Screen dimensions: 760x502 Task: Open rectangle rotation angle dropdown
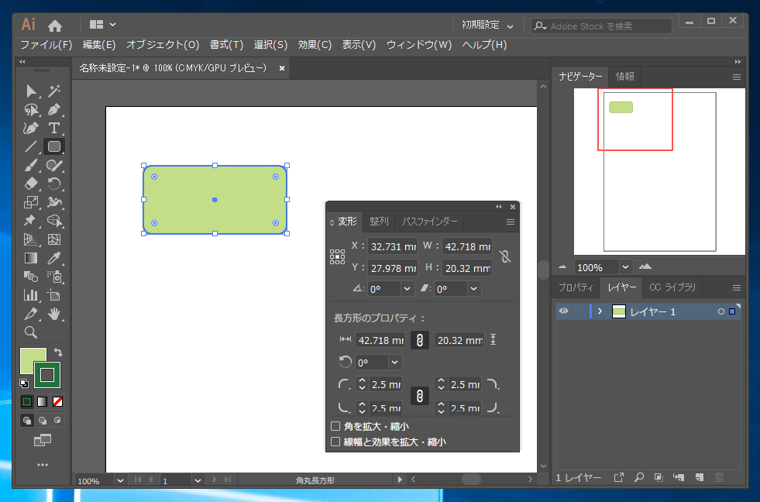click(395, 362)
